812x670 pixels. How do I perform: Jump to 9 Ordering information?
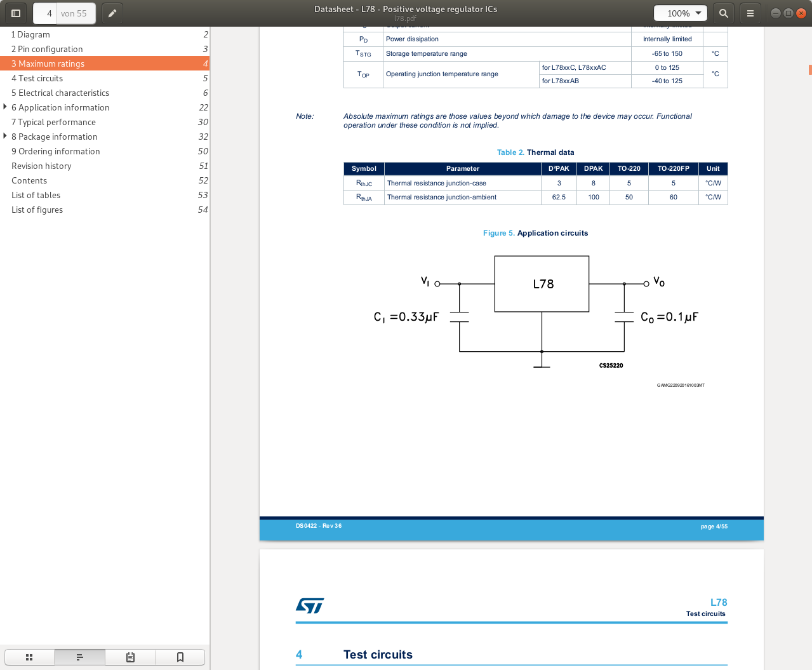pyautogui.click(x=105, y=151)
